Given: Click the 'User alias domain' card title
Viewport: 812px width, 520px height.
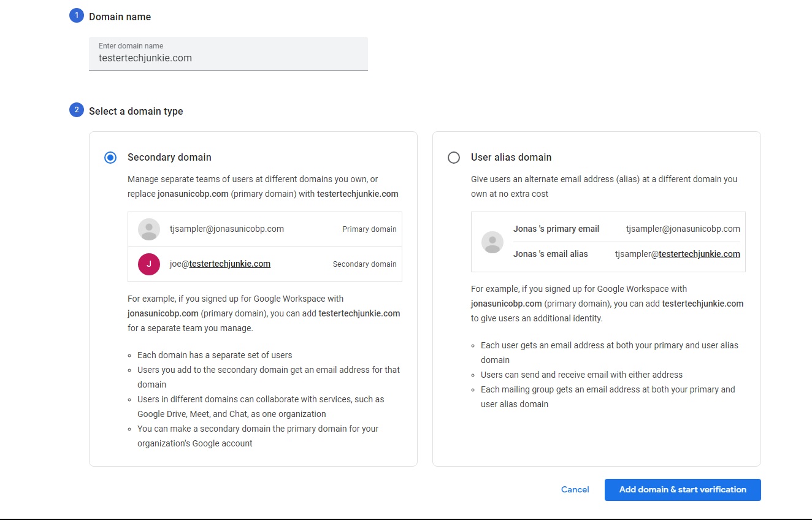Looking at the screenshot, I should 511,158.
